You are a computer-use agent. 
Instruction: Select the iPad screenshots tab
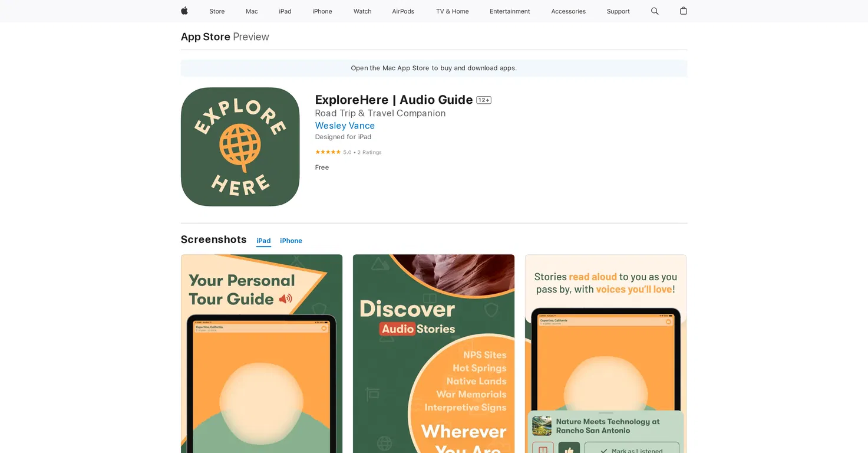(263, 241)
